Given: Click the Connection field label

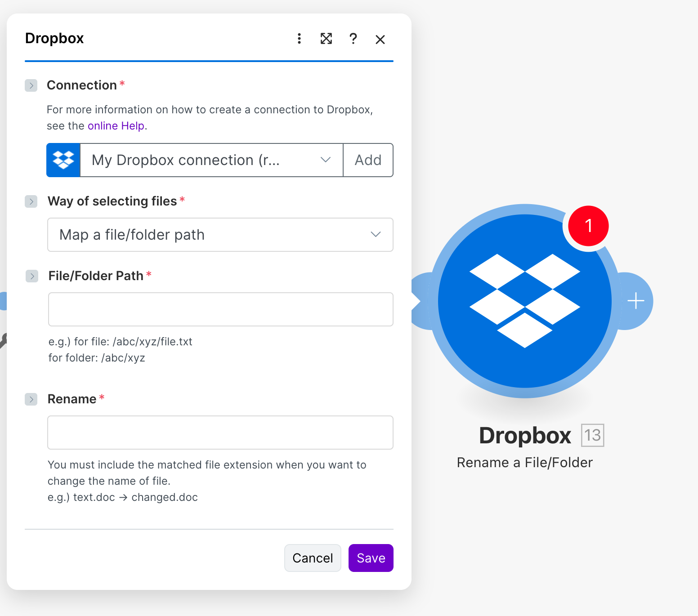Looking at the screenshot, I should [82, 85].
